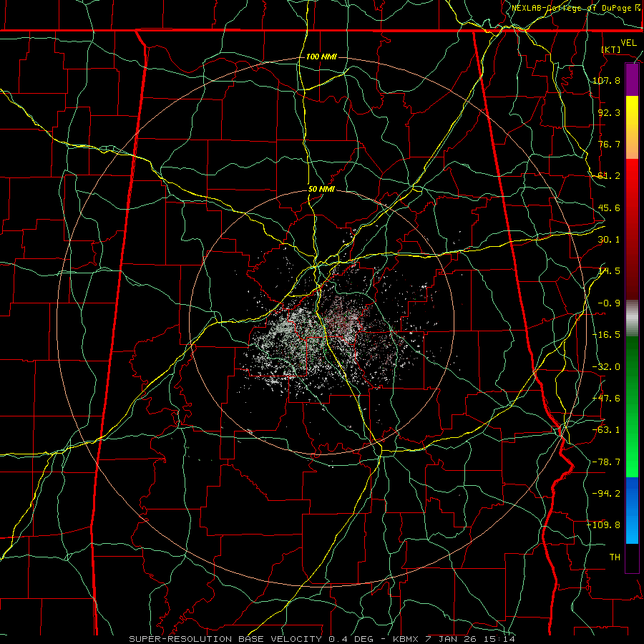Viewport: 644px width, 644px height.
Task: Click the "VEL" legend heading
Action: (628, 43)
